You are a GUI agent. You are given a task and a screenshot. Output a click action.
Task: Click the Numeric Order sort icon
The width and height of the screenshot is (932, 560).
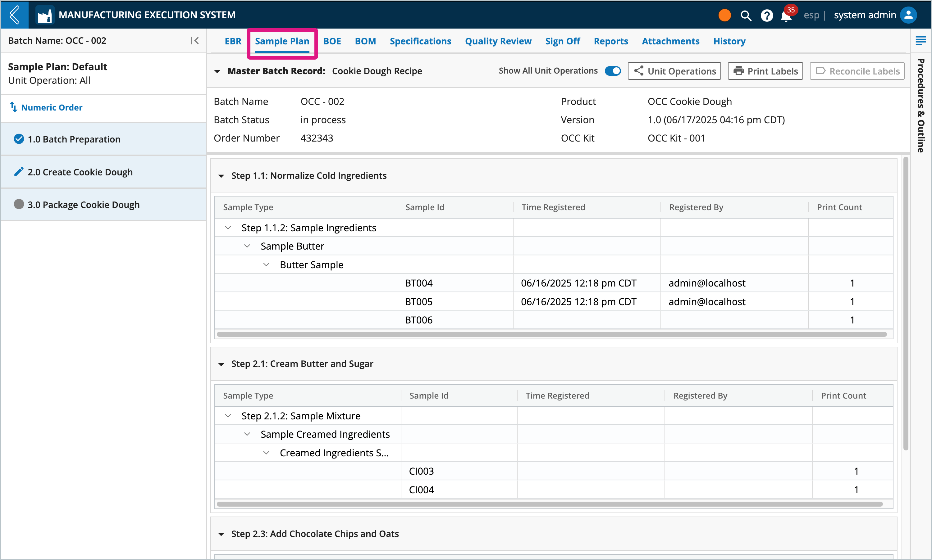click(x=13, y=107)
